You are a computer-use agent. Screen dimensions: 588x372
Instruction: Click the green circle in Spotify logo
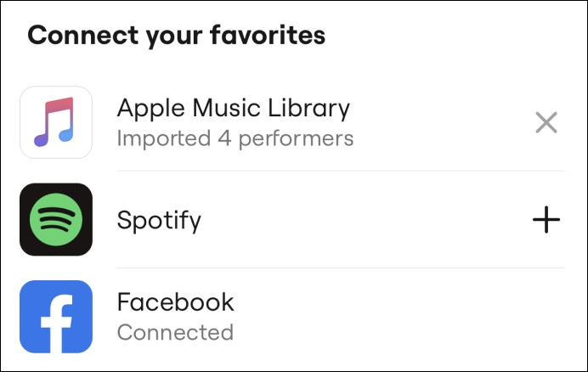click(x=56, y=219)
